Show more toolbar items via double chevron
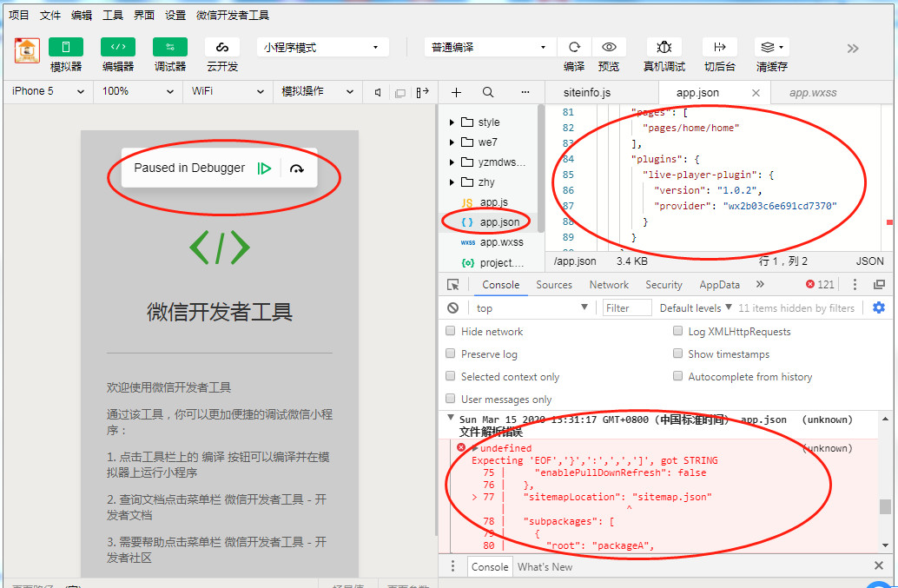 (853, 49)
